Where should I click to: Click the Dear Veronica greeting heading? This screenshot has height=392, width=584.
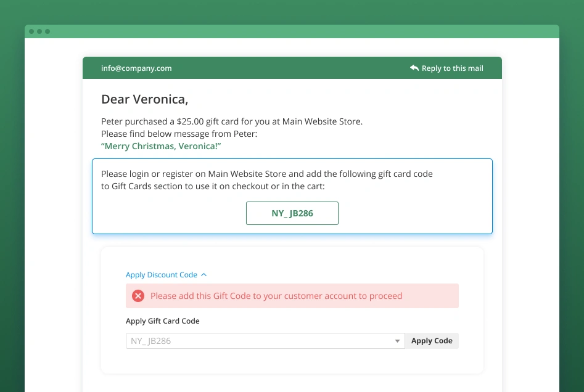(144, 99)
